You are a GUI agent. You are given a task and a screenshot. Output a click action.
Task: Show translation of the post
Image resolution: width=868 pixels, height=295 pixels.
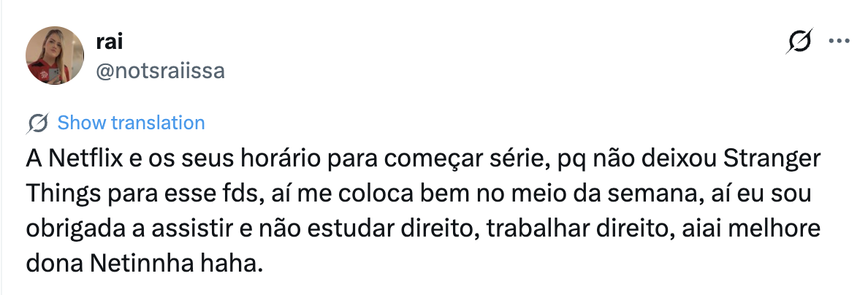coord(132,123)
